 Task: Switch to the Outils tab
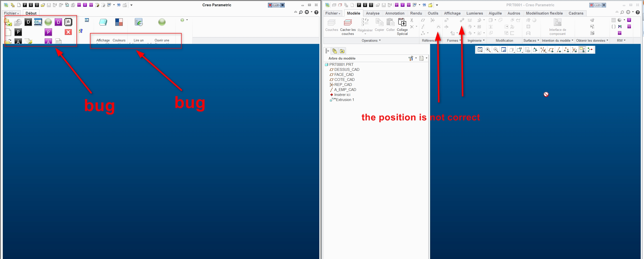pyautogui.click(x=433, y=13)
